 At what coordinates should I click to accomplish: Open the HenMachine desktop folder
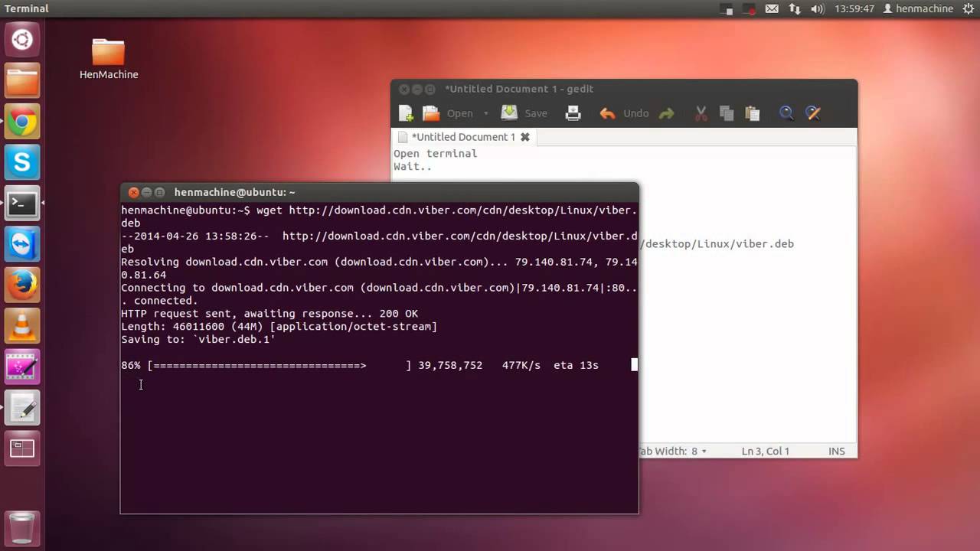pyautogui.click(x=108, y=59)
